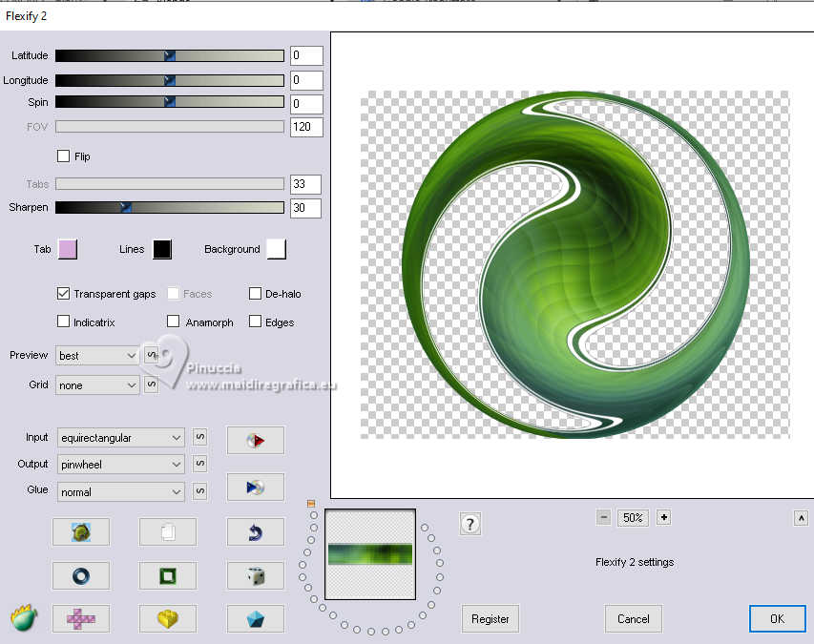Click the 50% zoom level button
This screenshot has width=814, height=644.
click(633, 517)
